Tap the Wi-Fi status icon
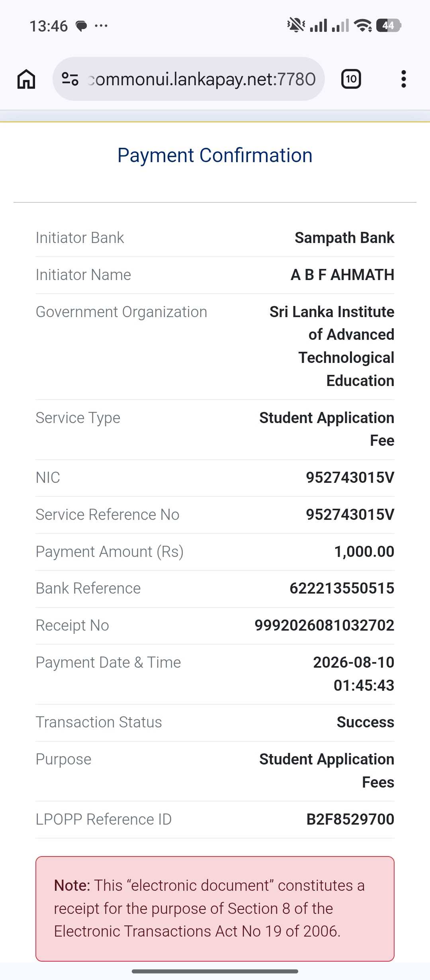Viewport: 430px width, 980px height. coord(363,25)
